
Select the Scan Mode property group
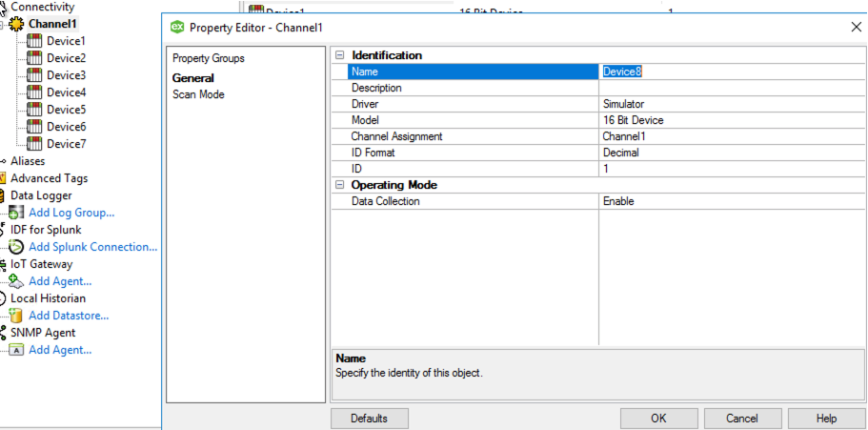198,94
